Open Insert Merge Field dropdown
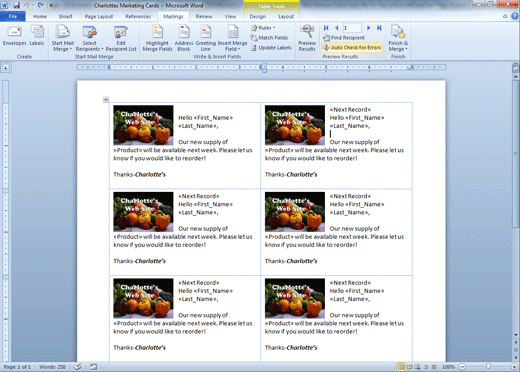The width and height of the screenshot is (520, 372). point(232,39)
